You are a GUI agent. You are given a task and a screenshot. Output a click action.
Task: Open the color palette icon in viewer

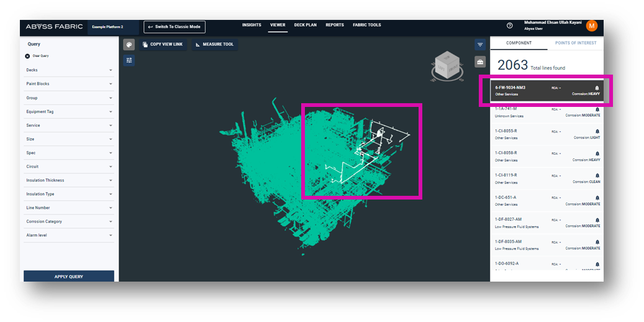click(x=129, y=45)
